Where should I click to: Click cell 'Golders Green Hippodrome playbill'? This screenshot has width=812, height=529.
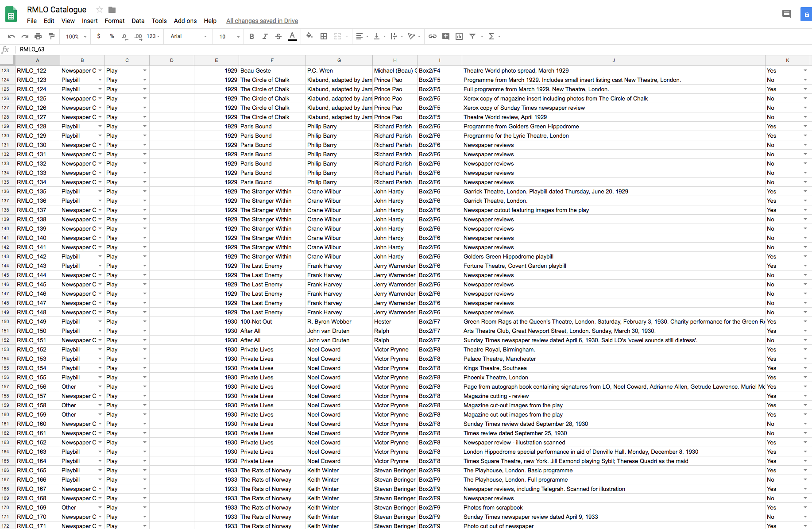[613, 257]
